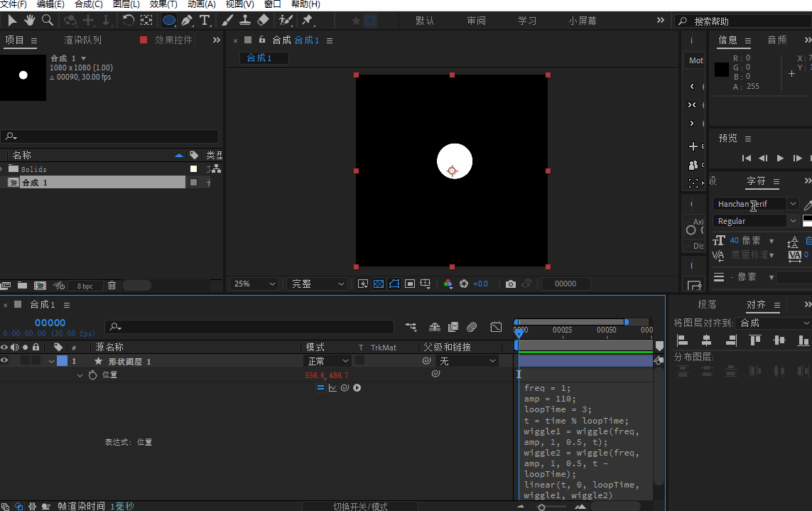Open the 效果(T) menu
This screenshot has height=511, width=812.
click(x=163, y=4)
